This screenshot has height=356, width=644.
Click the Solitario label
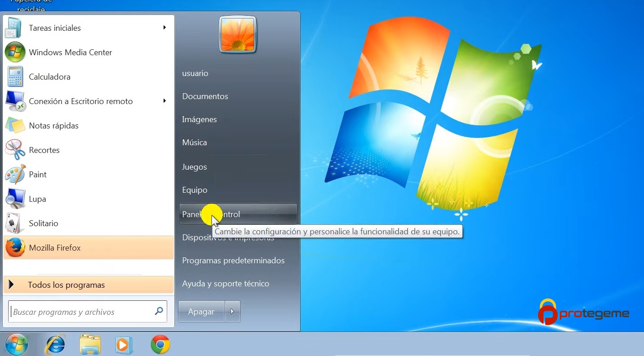(x=43, y=223)
